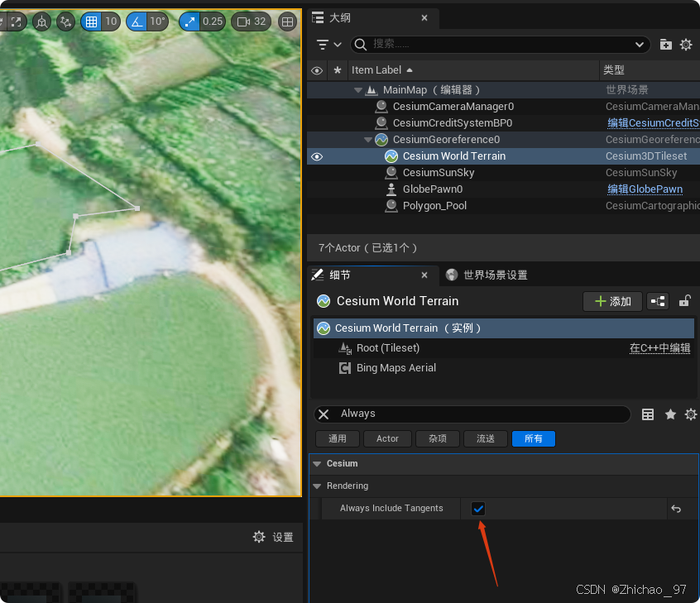This screenshot has height=603, width=700.
Task: Select Polygon_Pool in Outliner
Action: pos(434,206)
